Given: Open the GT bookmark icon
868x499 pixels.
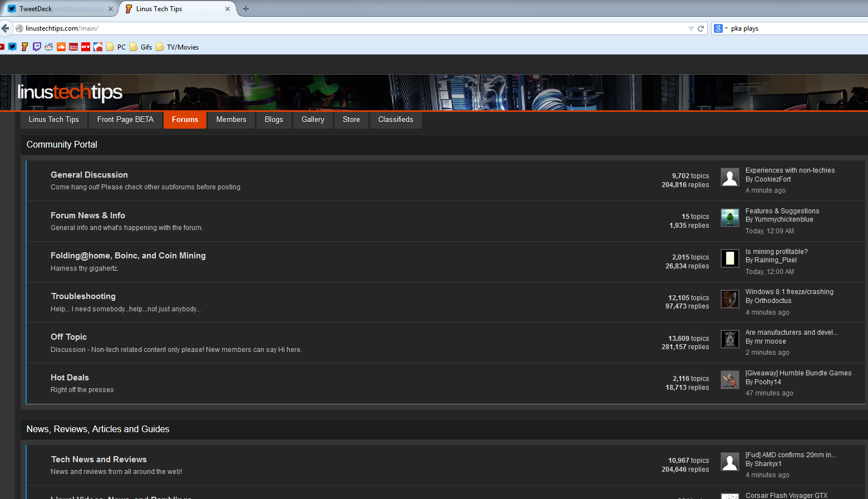Looking at the screenshot, I should click(86, 47).
